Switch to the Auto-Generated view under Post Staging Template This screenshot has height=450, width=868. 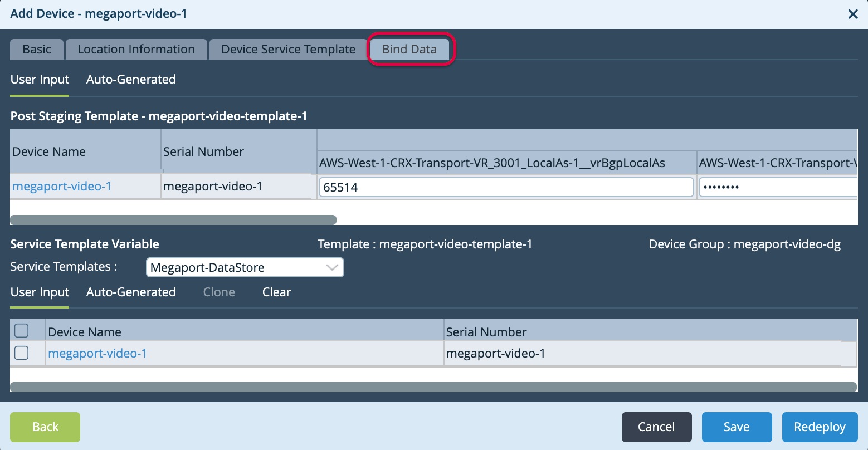[x=131, y=79]
